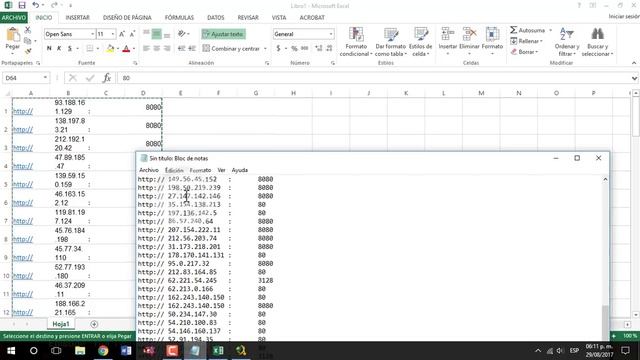The height and width of the screenshot is (360, 640).
Task: Open Chrome from the taskbar
Action: [x=103, y=351]
